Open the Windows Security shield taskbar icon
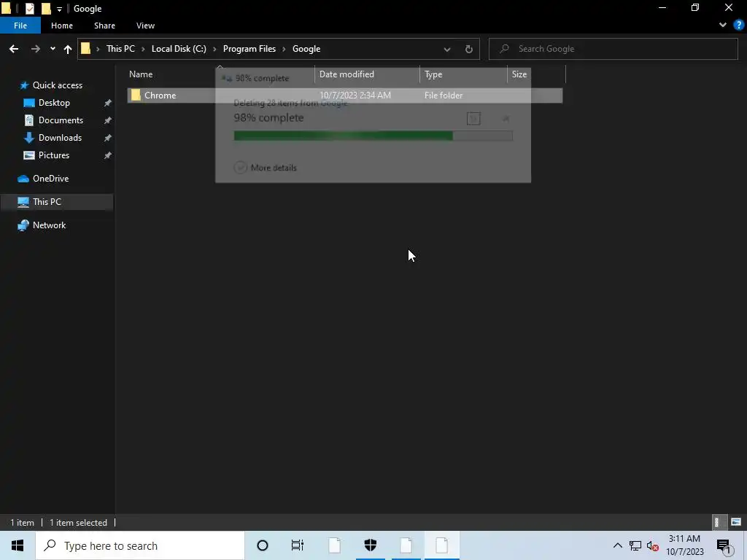 point(370,545)
